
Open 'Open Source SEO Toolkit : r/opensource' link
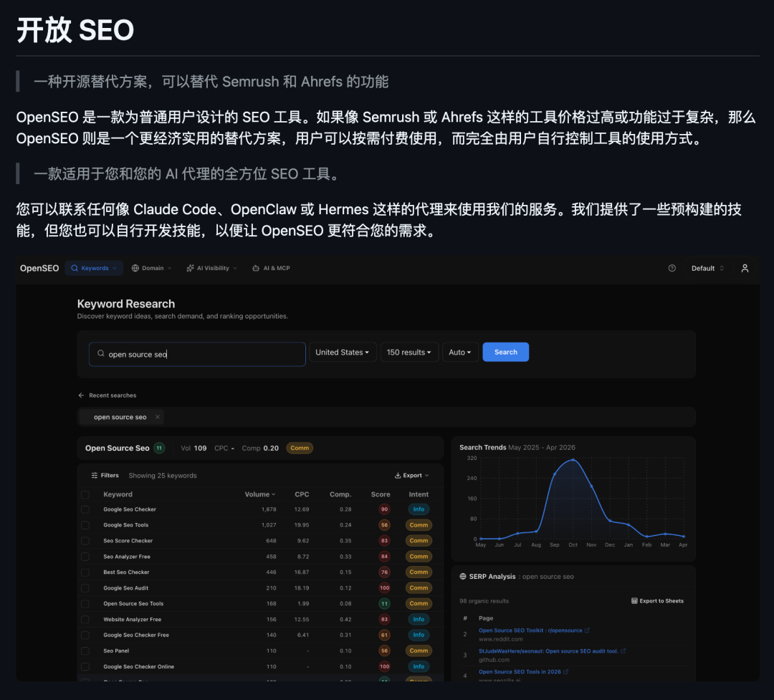(x=530, y=631)
